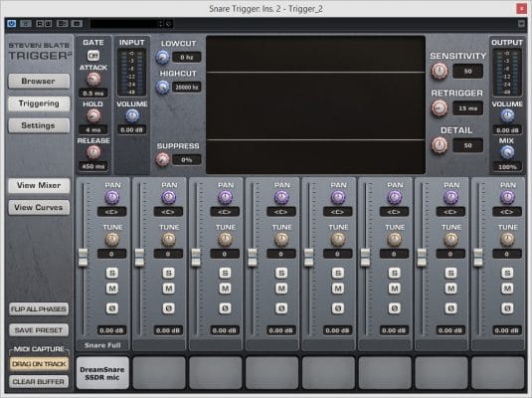532x398 pixels.
Task: Mute the third mixer channel
Action: tap(225, 289)
